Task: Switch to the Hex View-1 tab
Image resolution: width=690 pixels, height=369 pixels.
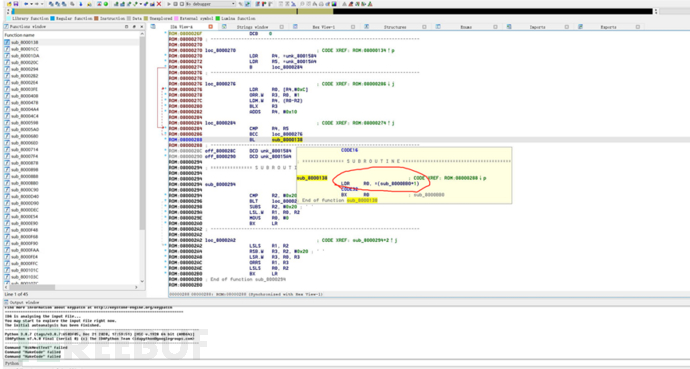Action: 323,27
